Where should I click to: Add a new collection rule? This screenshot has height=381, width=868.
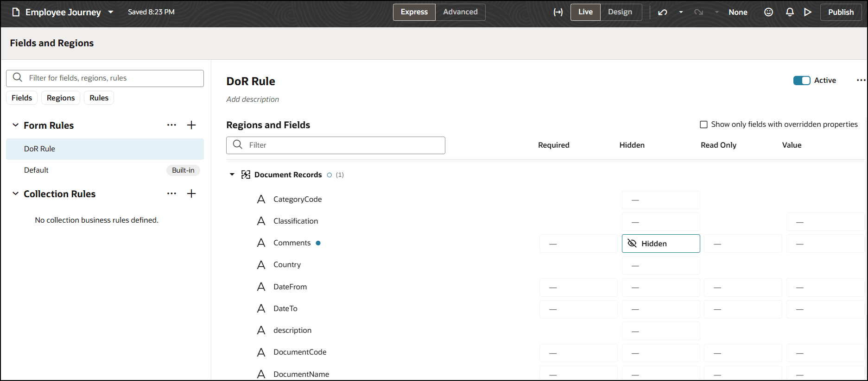click(191, 194)
